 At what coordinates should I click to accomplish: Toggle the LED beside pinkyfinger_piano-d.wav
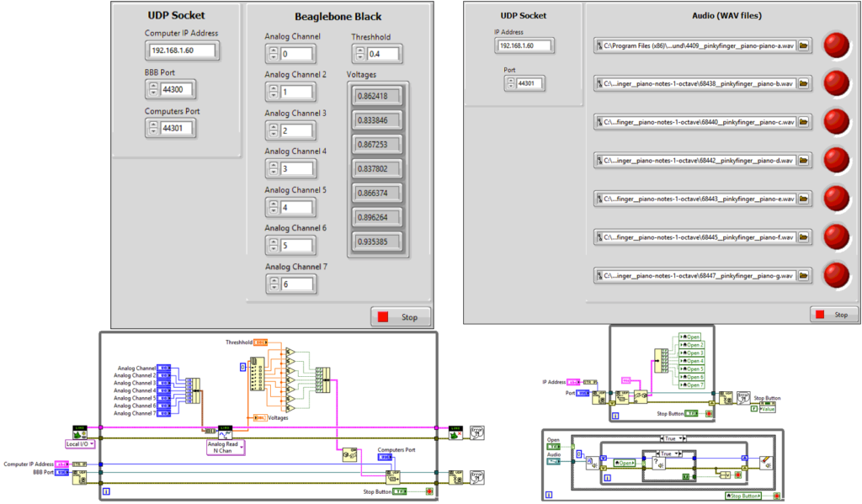click(x=836, y=161)
